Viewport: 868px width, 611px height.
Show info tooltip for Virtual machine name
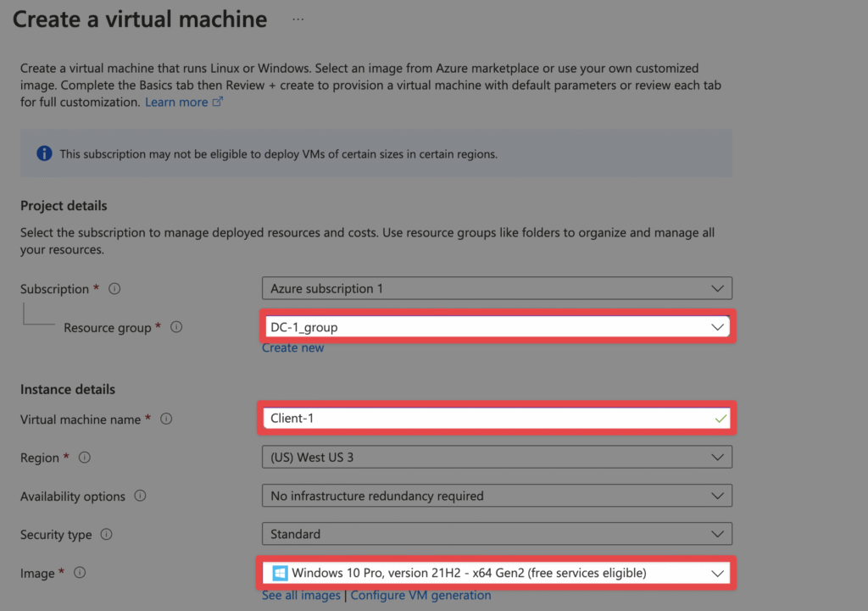tap(166, 419)
